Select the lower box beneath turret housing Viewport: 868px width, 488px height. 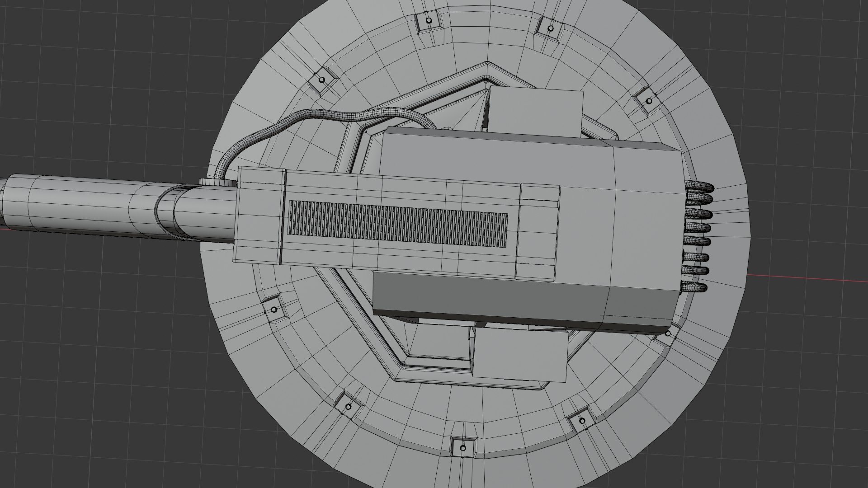[x=519, y=355]
